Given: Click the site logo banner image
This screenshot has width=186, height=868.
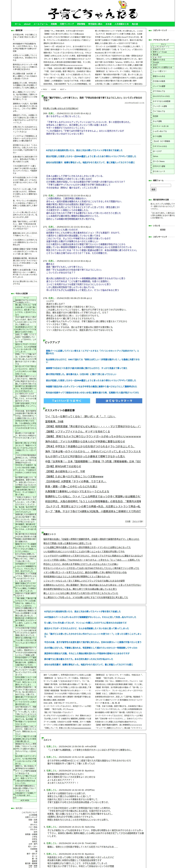Looking at the screenshot, I should pos(93,11).
